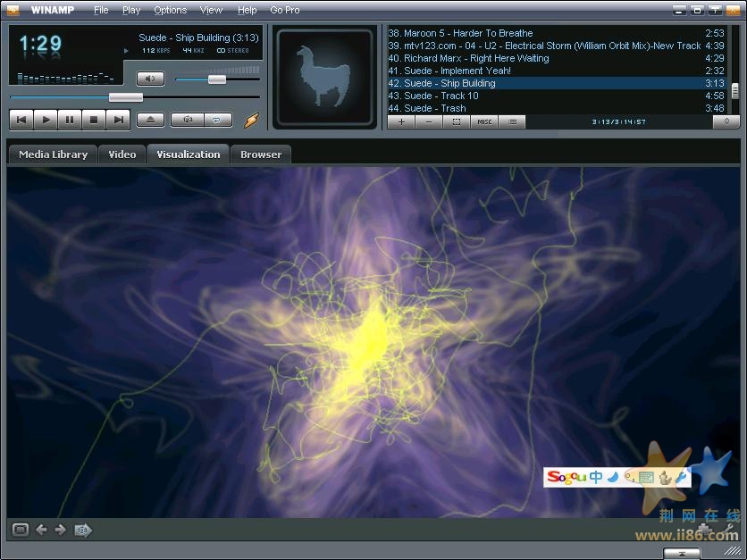Click the orange lightning bolt icon
The image size is (747, 560).
251,120
